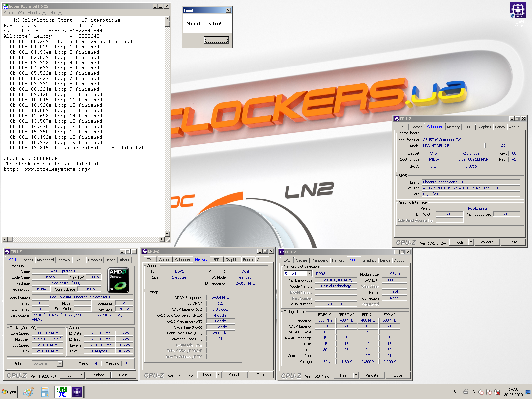Open the Action Center flag tray icon
This screenshot has height=399, width=532.
(489, 392)
